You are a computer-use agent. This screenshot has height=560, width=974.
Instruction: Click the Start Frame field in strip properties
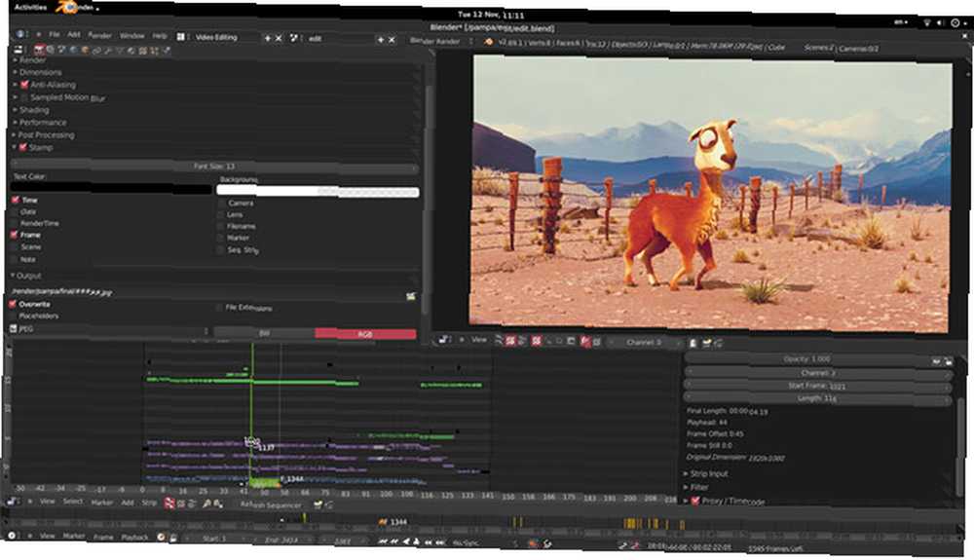(x=817, y=386)
